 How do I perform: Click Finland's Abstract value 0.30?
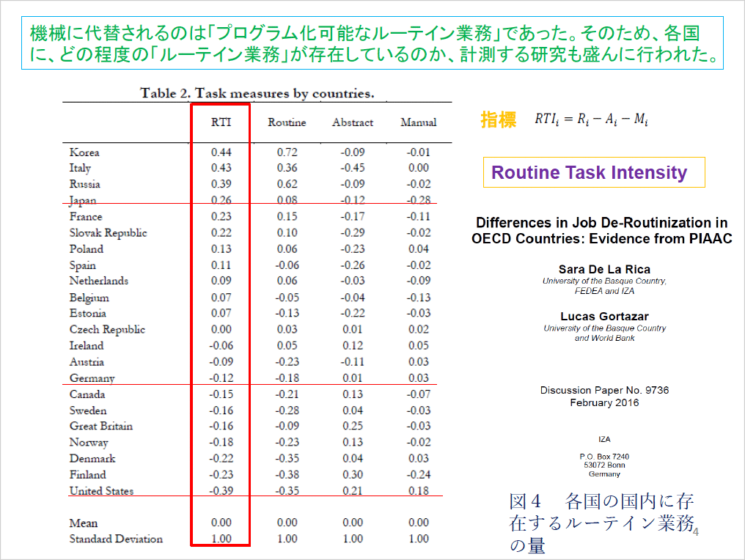pyautogui.click(x=353, y=475)
